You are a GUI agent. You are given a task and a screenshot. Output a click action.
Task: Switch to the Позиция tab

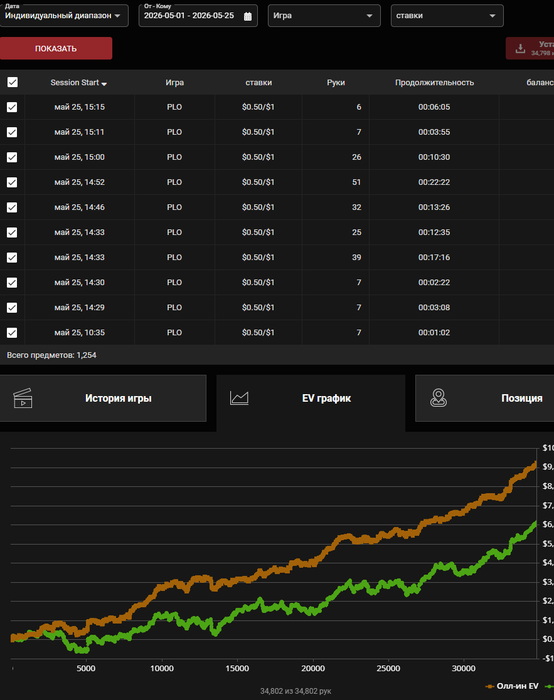485,398
